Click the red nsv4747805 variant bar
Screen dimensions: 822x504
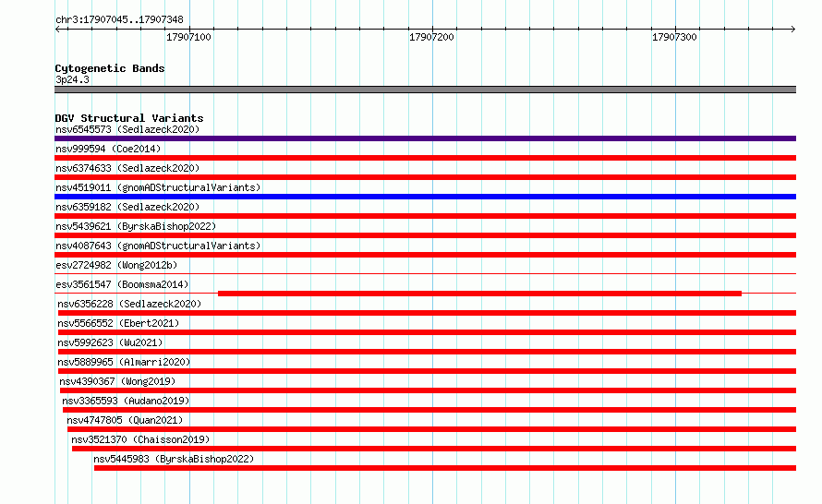point(432,429)
